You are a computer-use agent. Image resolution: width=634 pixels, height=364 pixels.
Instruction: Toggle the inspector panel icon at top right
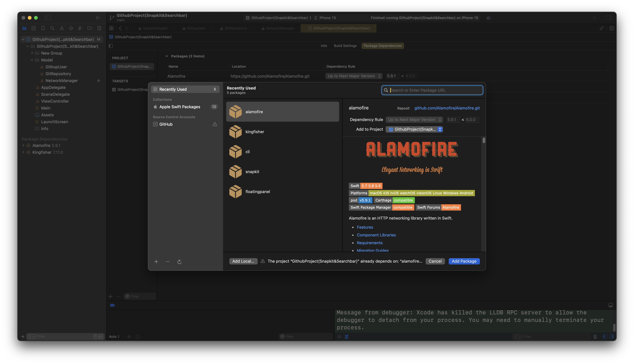coord(609,18)
